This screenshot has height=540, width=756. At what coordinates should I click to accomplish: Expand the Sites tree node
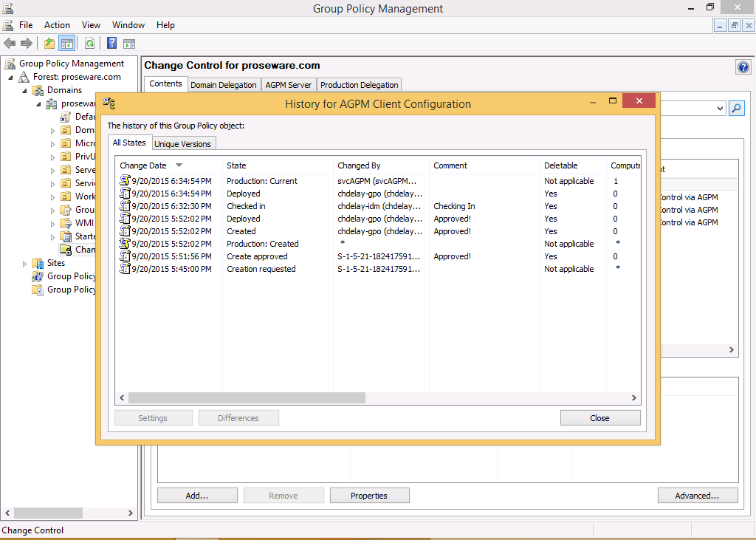click(x=25, y=263)
